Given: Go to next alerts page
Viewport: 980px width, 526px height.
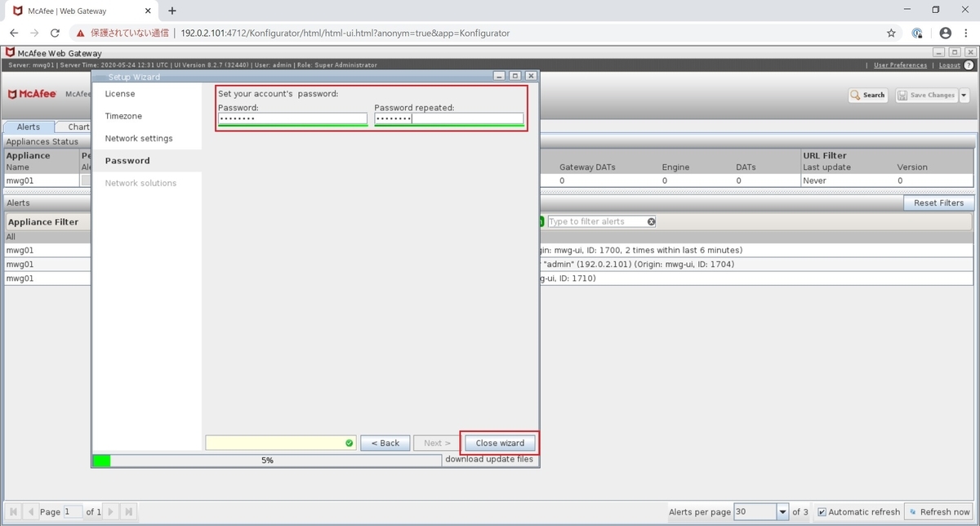Looking at the screenshot, I should [x=112, y=512].
